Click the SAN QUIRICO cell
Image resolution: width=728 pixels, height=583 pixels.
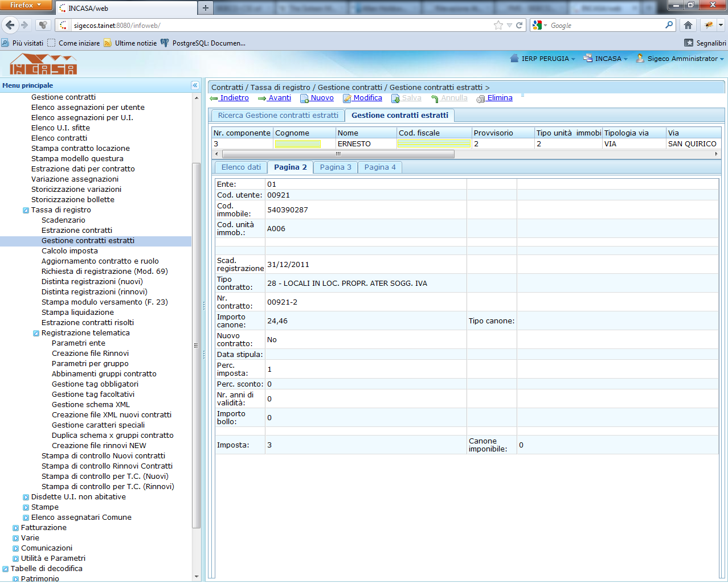pyautogui.click(x=692, y=144)
